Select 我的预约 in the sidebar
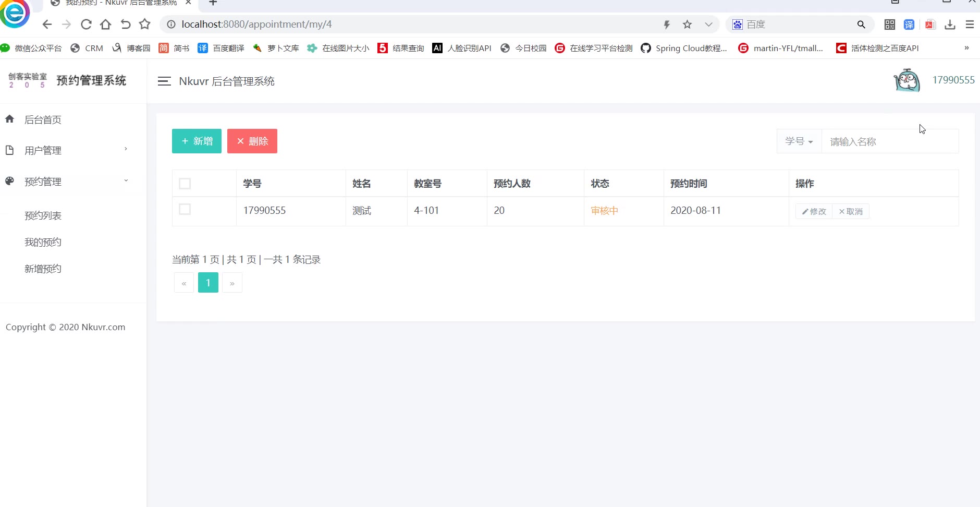The height and width of the screenshot is (507, 980). (x=43, y=242)
